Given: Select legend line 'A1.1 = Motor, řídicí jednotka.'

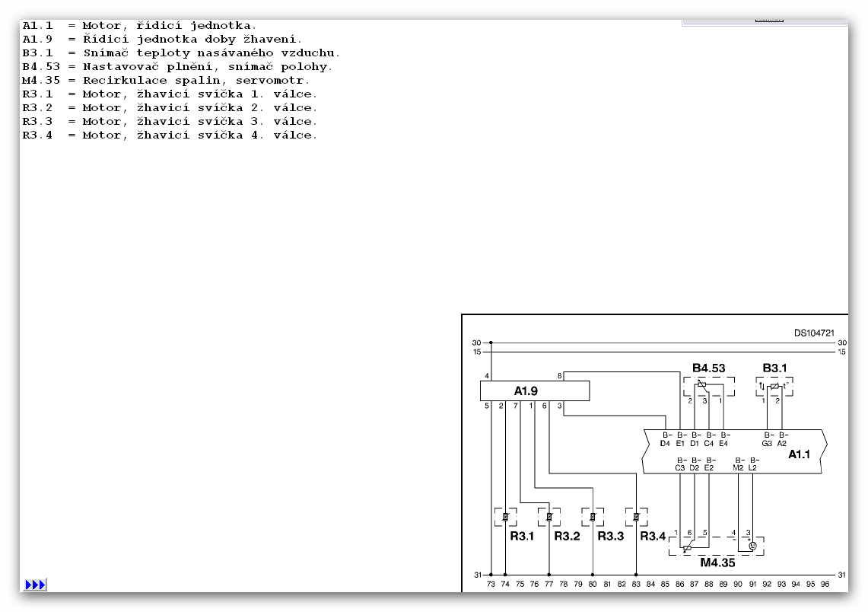Looking at the screenshot, I should point(139,25).
